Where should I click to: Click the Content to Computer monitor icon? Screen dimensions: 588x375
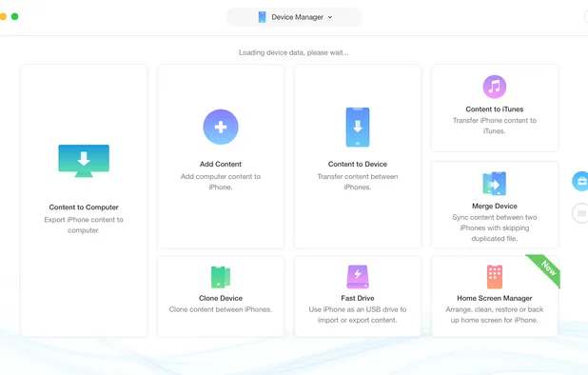point(84,161)
